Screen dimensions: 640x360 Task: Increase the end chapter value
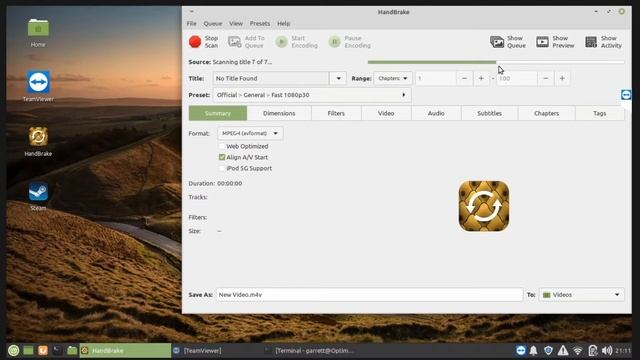pyautogui.click(x=562, y=78)
